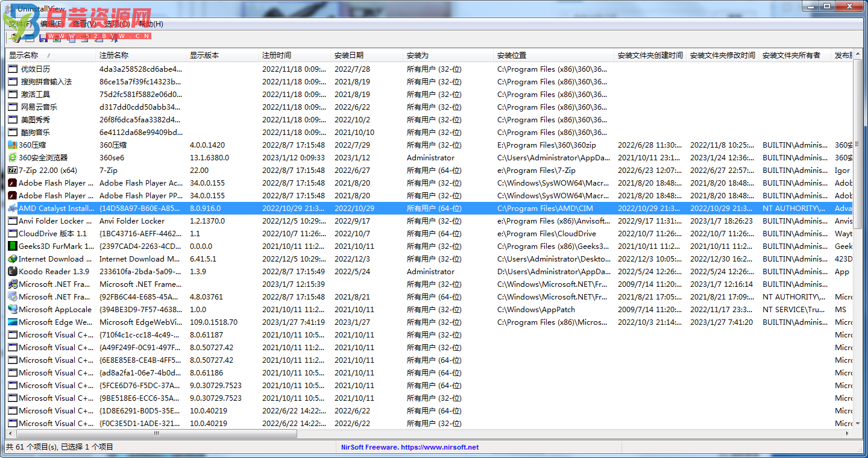Click the 360安全浏览器 green browser icon

click(13, 157)
